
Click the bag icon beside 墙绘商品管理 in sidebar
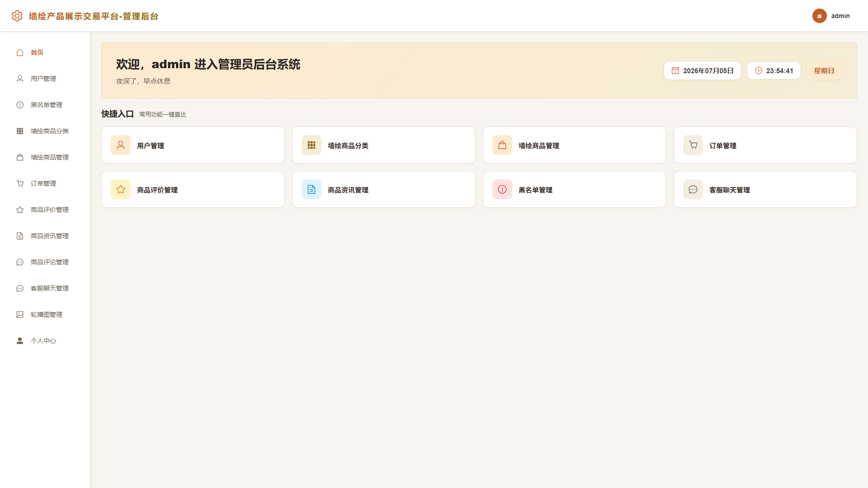pos(20,157)
